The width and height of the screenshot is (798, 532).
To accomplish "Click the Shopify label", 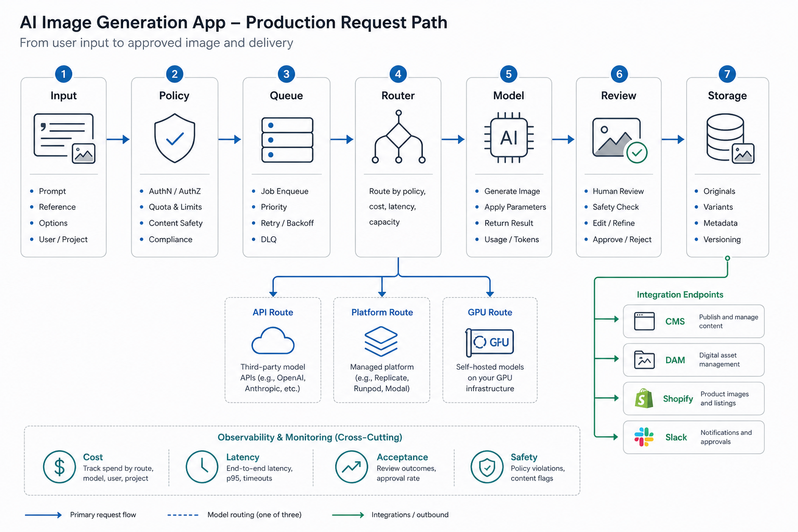I will (x=678, y=399).
